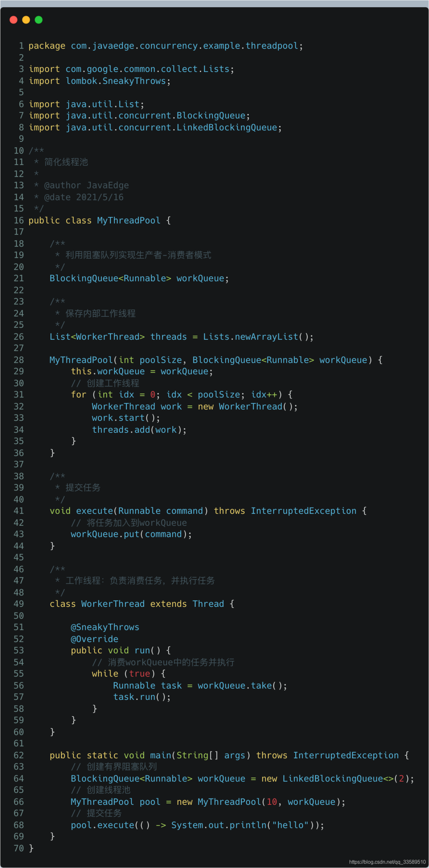Click the main method name
Viewport: 429px width, 868px height.
pos(160,756)
